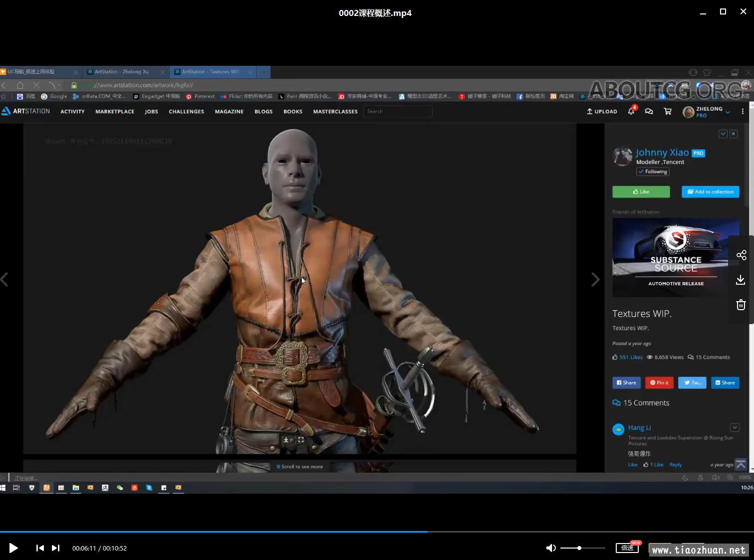The image size is (754, 560).
Task: Go to next artwork with right arrow
Action: pos(595,280)
